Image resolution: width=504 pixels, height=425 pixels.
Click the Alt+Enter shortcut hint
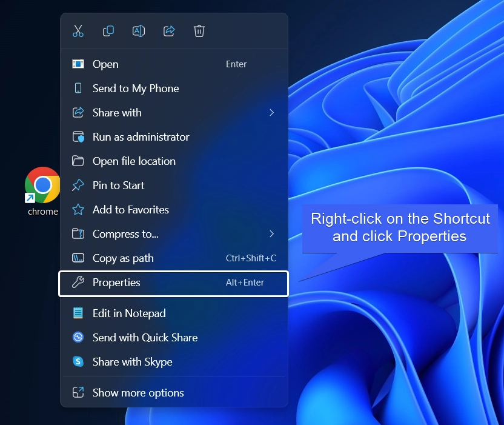[x=245, y=283]
